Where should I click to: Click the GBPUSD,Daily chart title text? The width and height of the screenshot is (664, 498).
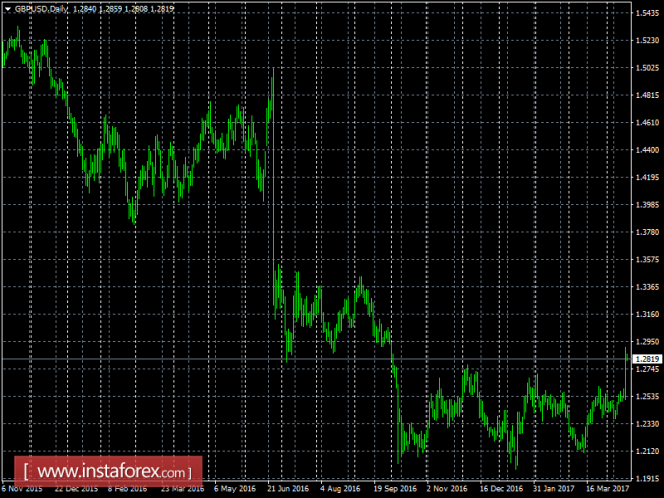click(x=41, y=9)
